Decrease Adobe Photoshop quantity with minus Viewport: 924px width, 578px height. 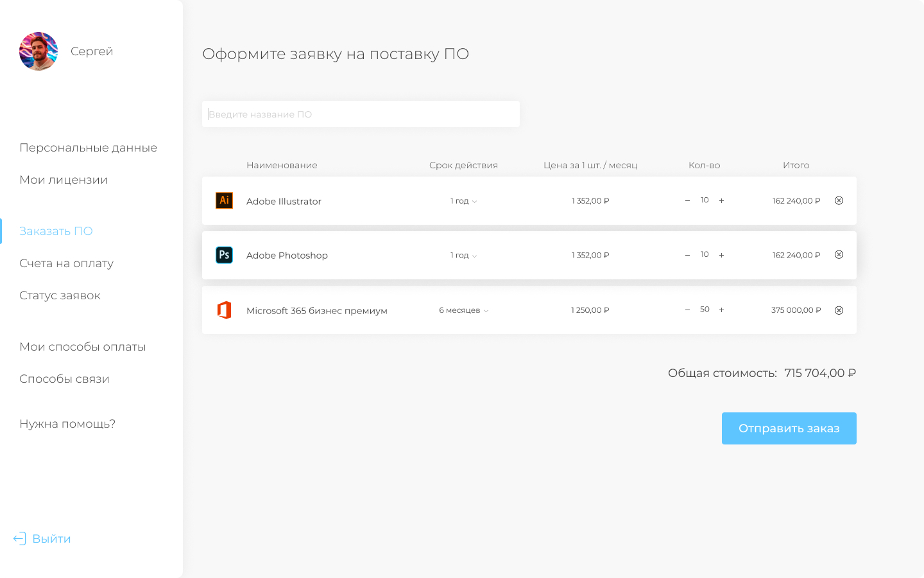[x=687, y=255]
